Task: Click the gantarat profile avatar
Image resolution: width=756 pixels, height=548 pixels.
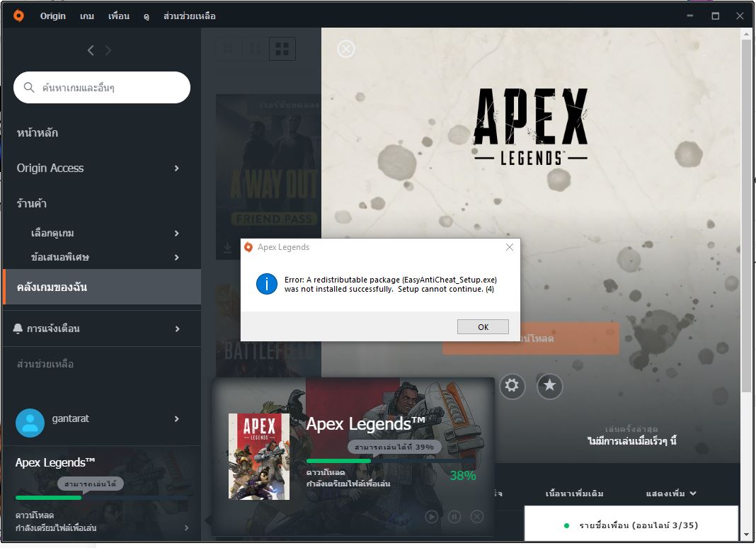Action: (30, 423)
